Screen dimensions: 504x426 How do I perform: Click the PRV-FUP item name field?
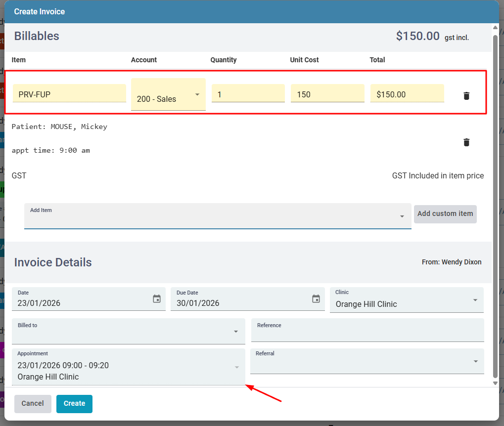click(69, 94)
